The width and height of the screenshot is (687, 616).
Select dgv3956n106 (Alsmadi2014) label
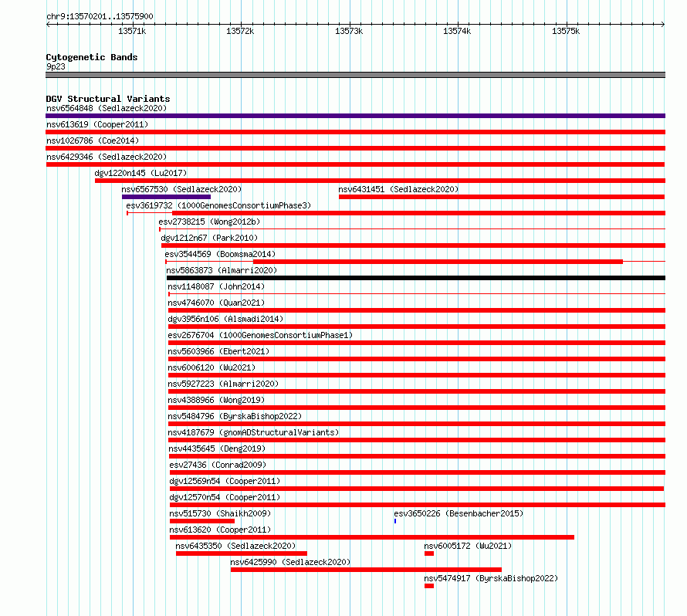[225, 319]
